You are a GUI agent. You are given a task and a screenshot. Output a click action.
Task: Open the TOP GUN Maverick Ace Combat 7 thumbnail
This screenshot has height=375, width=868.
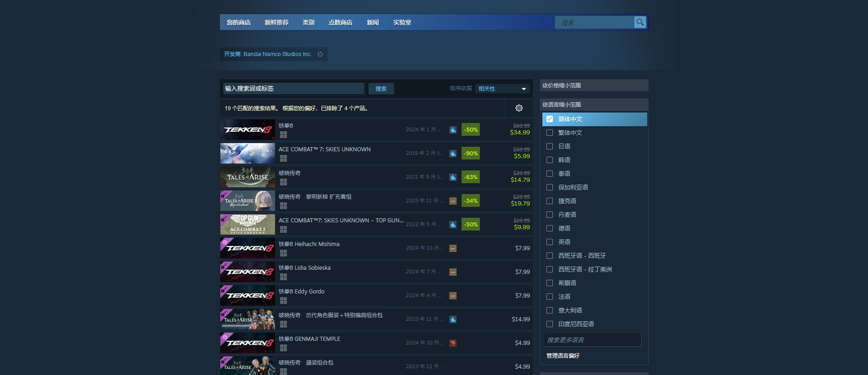(x=248, y=225)
